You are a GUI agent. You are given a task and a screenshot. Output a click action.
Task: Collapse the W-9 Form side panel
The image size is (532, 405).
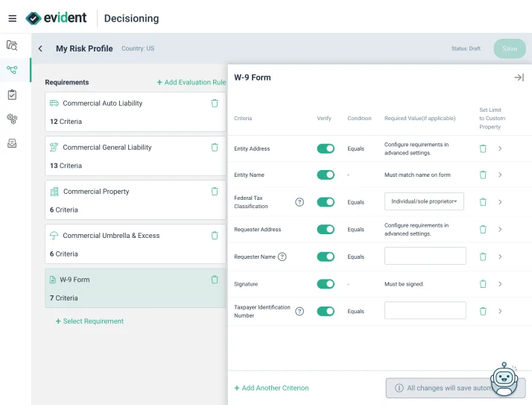(x=519, y=78)
